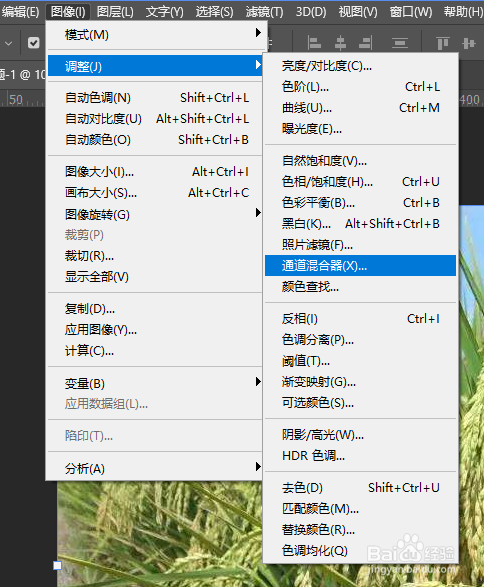Viewport: 484px width, 587px height.
Task: Open 色调分离(P)... adjustment
Action: (360, 340)
